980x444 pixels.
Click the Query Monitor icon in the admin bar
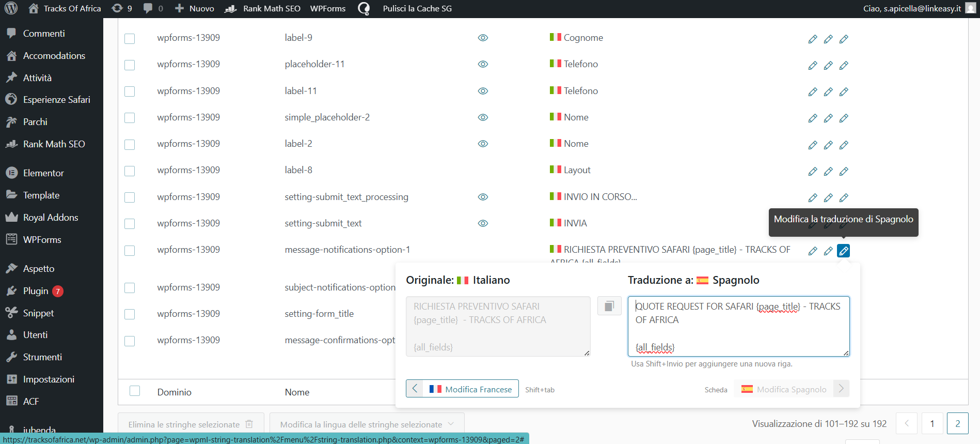[x=364, y=8]
